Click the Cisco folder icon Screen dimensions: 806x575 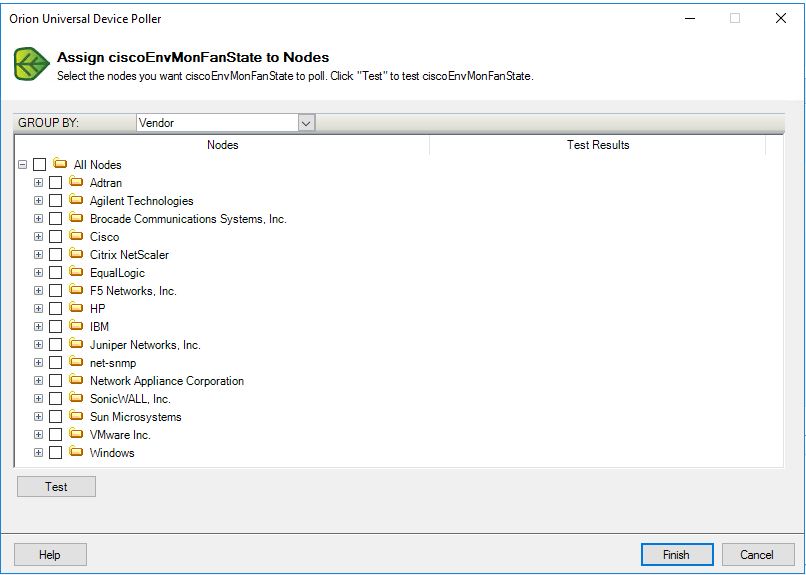coord(76,236)
